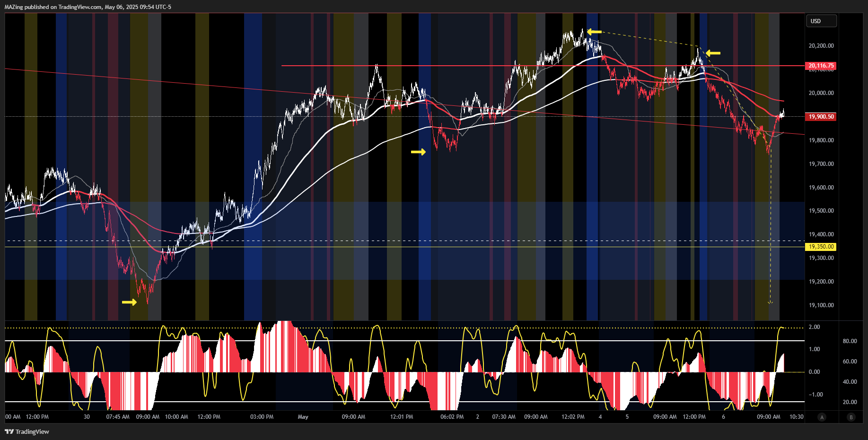The width and height of the screenshot is (868, 440).
Task: Click the '30' date label on time axis
Action: [x=87, y=417]
